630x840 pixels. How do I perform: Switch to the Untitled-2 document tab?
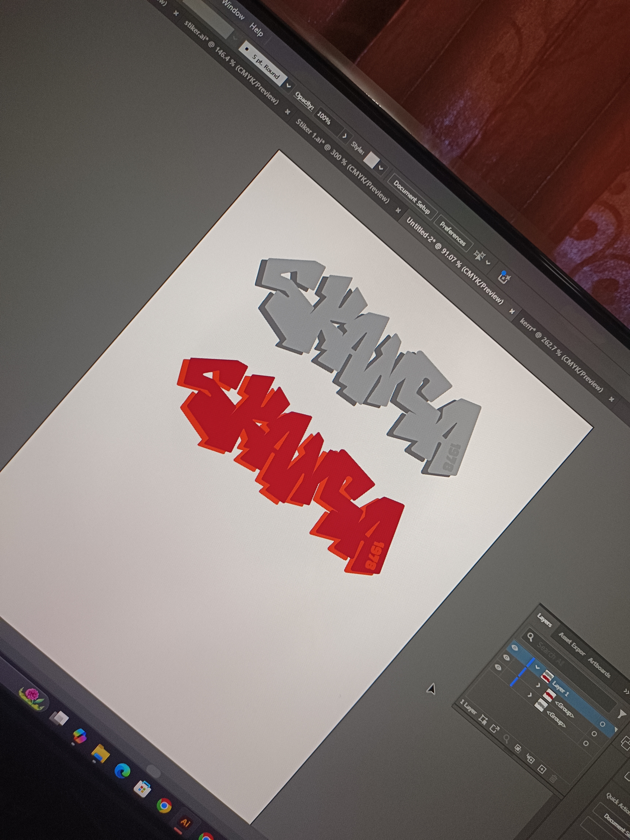tap(455, 260)
